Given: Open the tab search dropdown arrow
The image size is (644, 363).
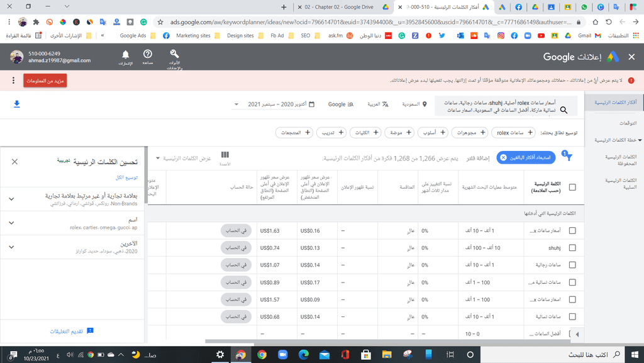Looking at the screenshot, I should tap(67, 6).
